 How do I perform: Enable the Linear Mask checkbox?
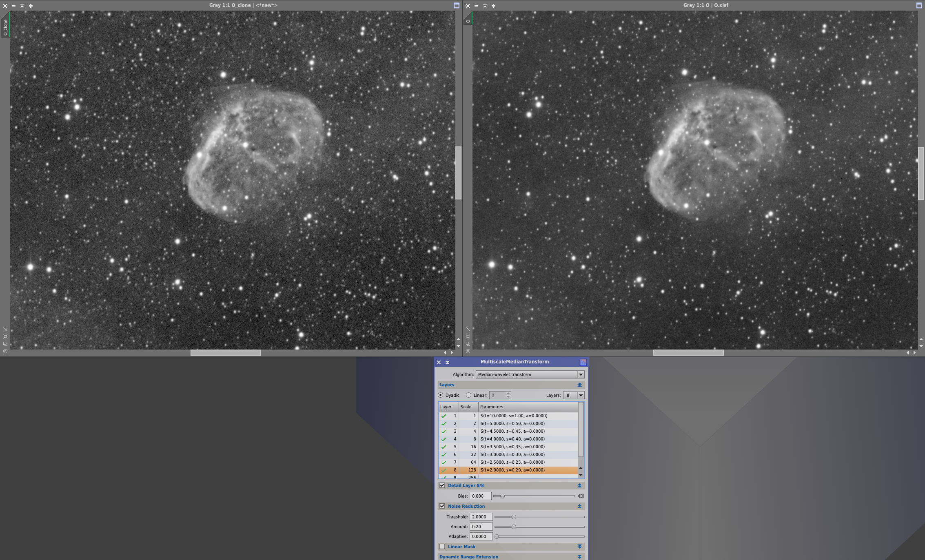click(442, 547)
